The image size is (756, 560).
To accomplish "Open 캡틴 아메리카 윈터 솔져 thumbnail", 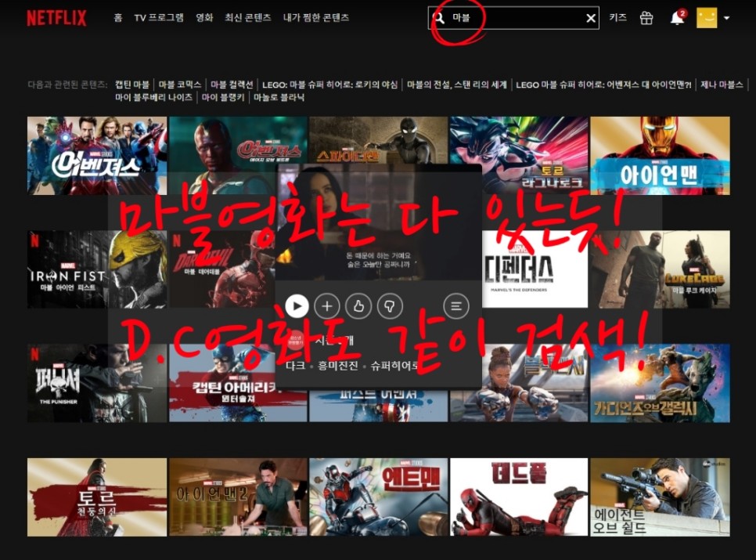I will [x=221, y=383].
